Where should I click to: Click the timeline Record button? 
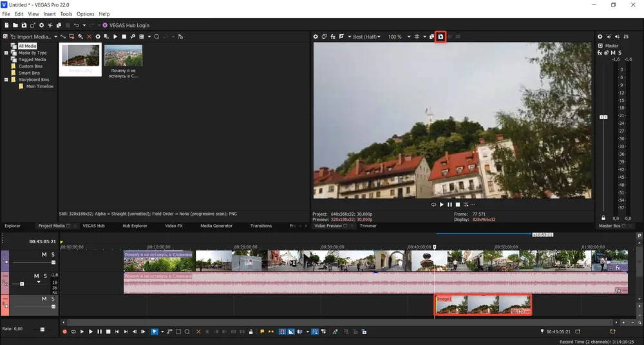point(64,331)
